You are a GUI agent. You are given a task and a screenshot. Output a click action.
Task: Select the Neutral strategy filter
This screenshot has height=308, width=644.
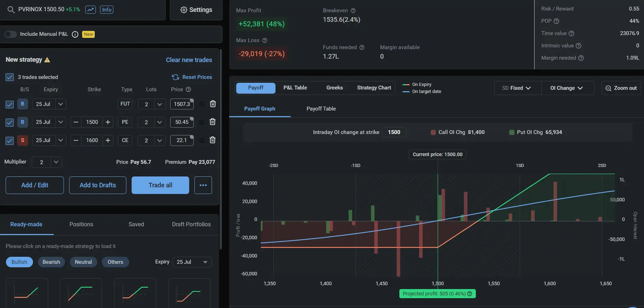point(83,262)
